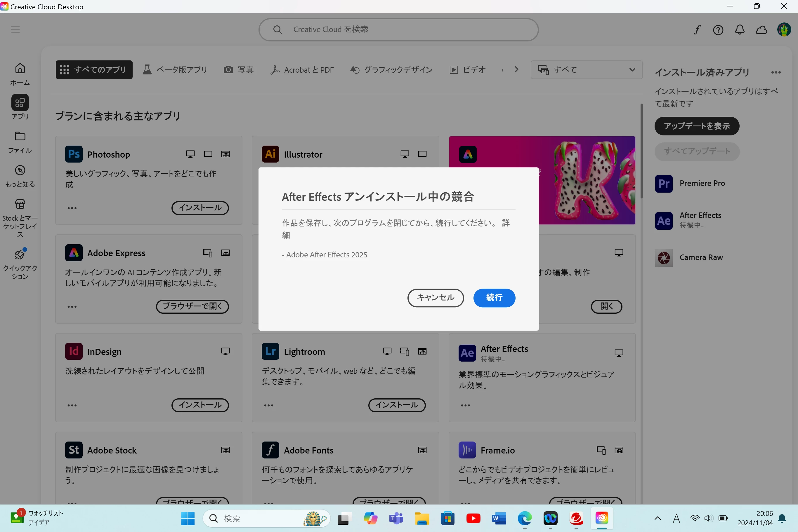Toggle the hamburger menu sidebar

15,29
